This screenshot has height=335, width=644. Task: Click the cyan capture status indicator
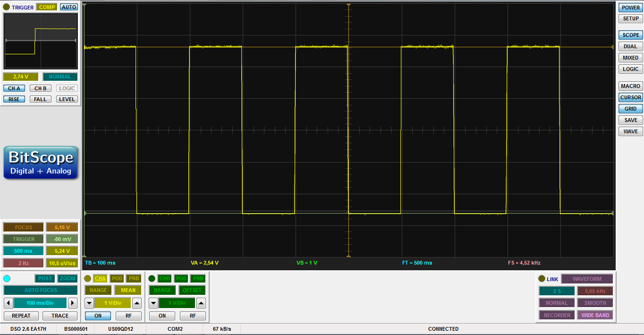tap(6, 279)
